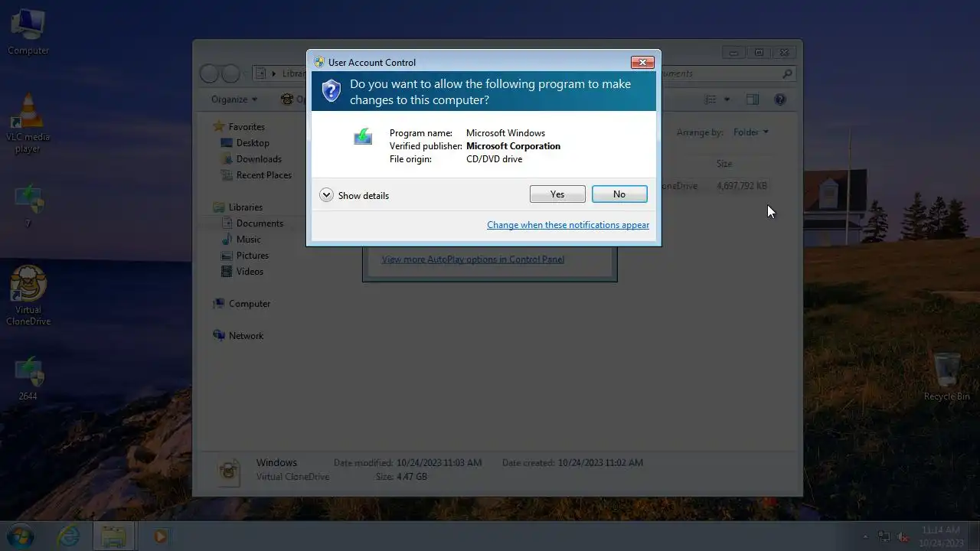This screenshot has height=551, width=980.
Task: Open Windows Media Player from taskbar
Action: click(160, 536)
